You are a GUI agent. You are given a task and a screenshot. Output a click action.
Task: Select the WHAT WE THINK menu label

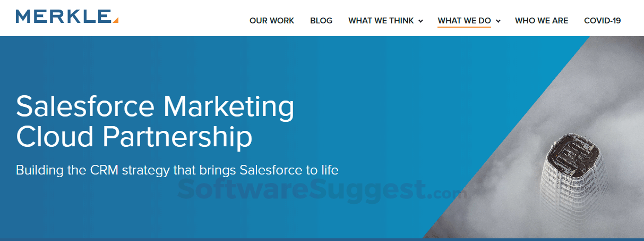tap(381, 21)
